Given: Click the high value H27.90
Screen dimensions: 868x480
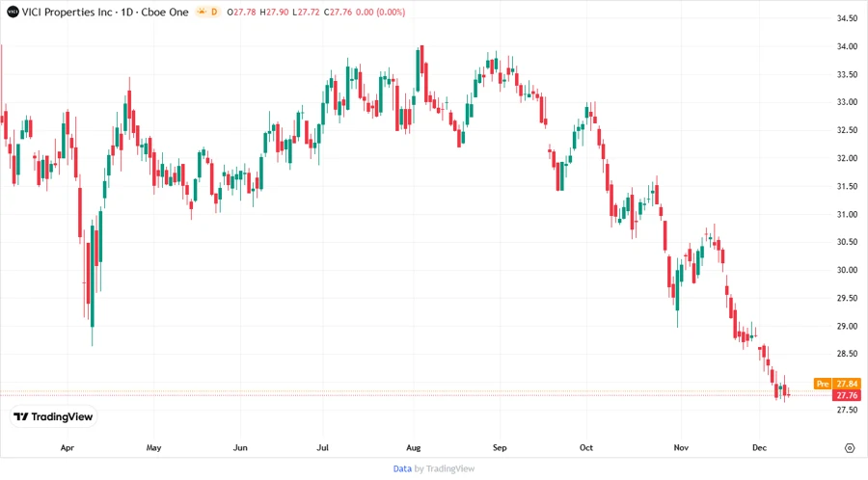Looking at the screenshot, I should 274,12.
